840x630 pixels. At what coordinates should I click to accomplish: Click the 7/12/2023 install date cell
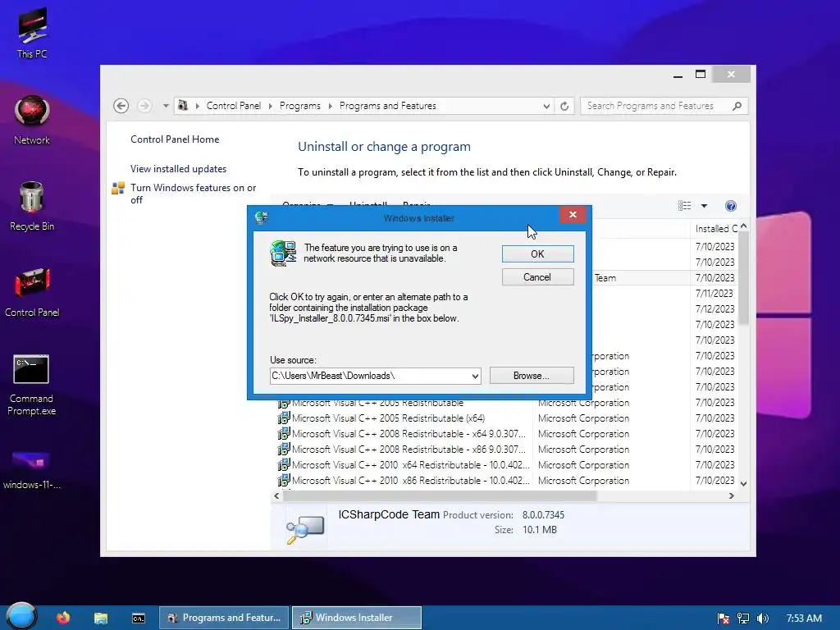click(x=714, y=309)
